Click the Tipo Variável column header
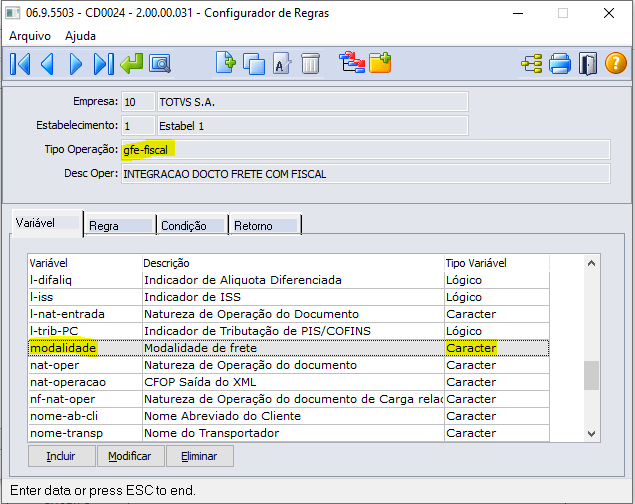635x504 pixels. (x=497, y=263)
